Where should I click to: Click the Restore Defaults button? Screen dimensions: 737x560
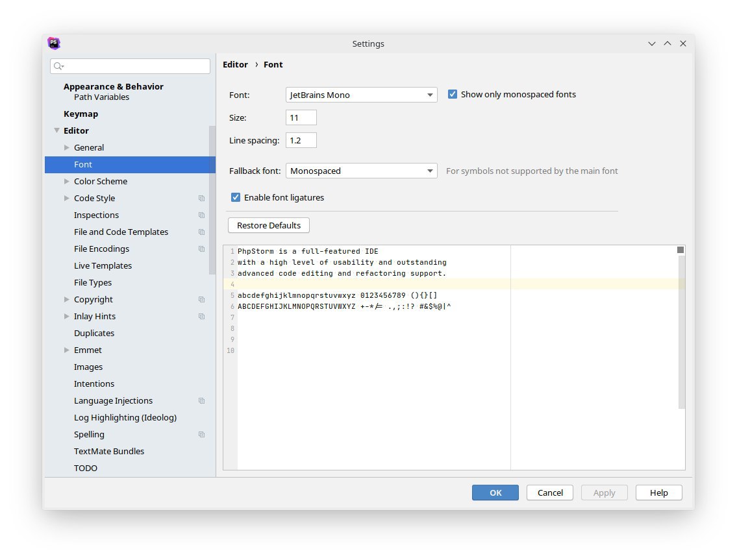269,226
